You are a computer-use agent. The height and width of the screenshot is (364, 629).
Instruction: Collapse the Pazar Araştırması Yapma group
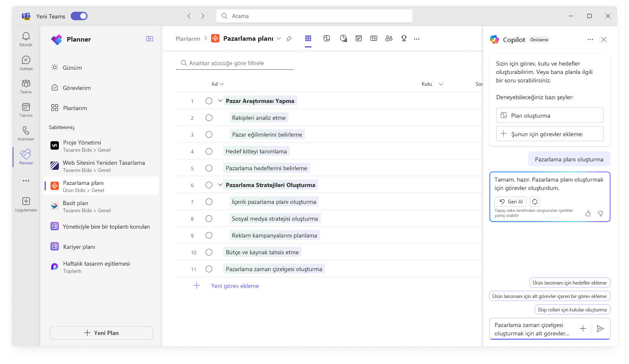220,101
